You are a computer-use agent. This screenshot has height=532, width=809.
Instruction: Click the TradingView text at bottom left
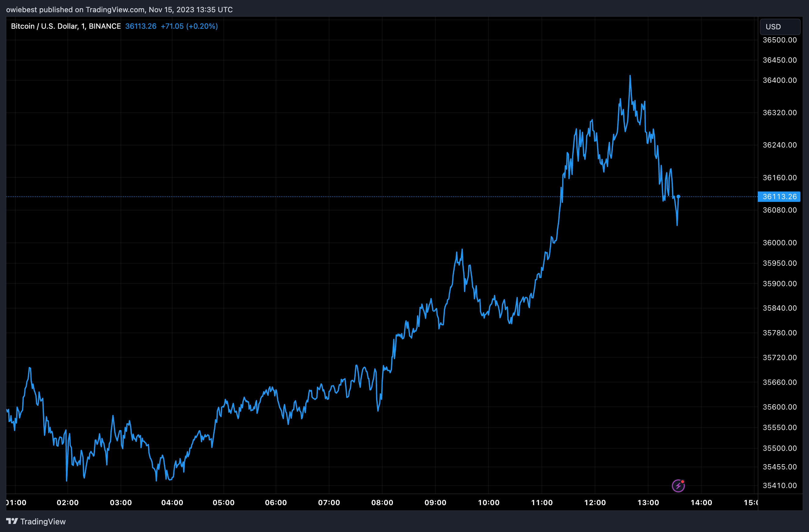point(43,521)
